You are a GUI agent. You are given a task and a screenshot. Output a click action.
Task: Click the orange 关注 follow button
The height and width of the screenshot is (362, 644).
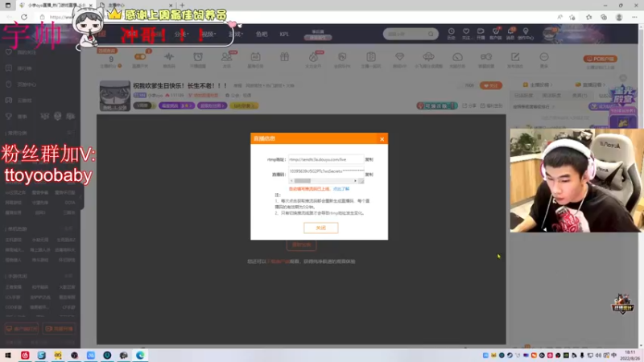(x=491, y=86)
